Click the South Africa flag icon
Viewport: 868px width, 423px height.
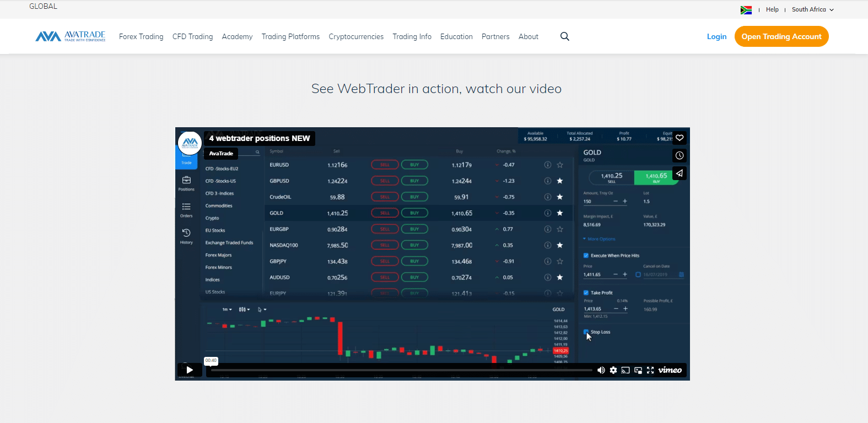point(746,10)
